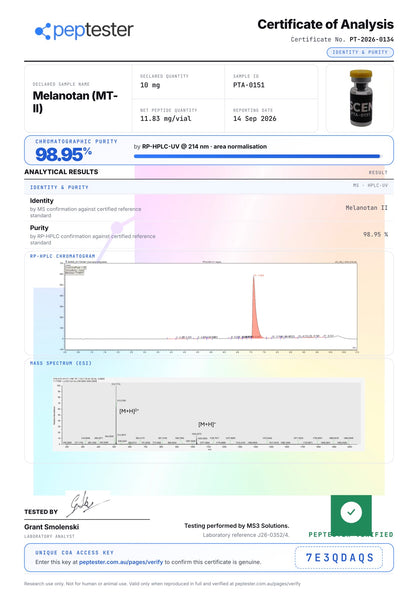Select net peptide quantity 11.83 mg/vial
Image resolution: width=416 pixels, height=596 pixels.
(x=166, y=119)
